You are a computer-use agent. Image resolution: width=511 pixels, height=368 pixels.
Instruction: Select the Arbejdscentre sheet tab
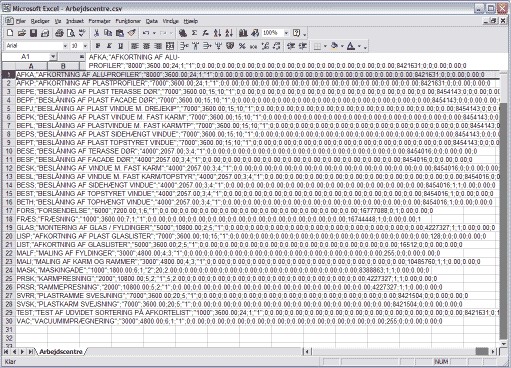click(61, 352)
